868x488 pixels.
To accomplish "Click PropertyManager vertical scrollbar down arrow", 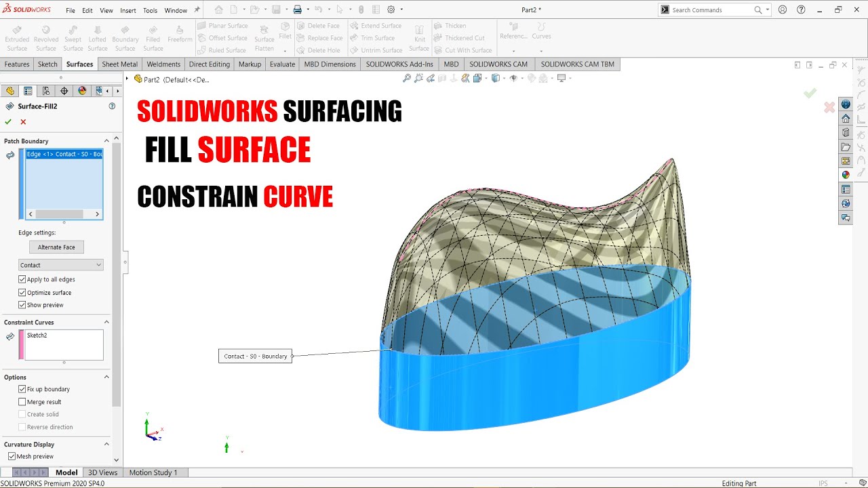I will pyautogui.click(x=116, y=460).
